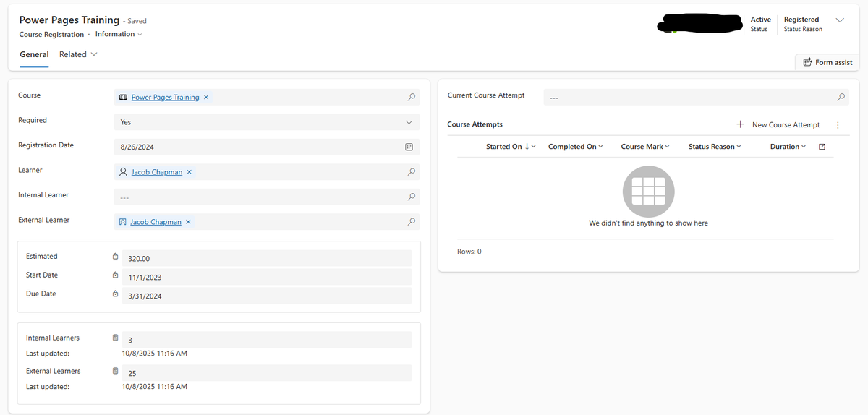The image size is (868, 415).
Task: Click the Registration Date field 8/26/2024
Action: click(266, 147)
